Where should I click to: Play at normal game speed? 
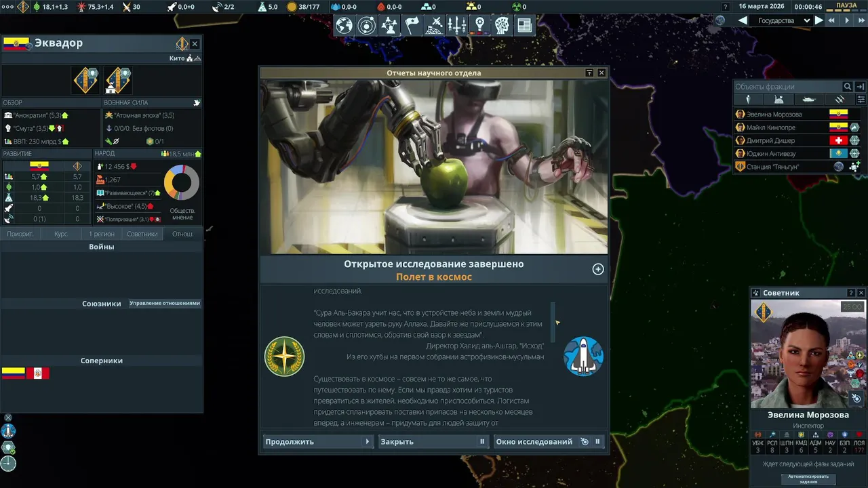[x=846, y=20]
